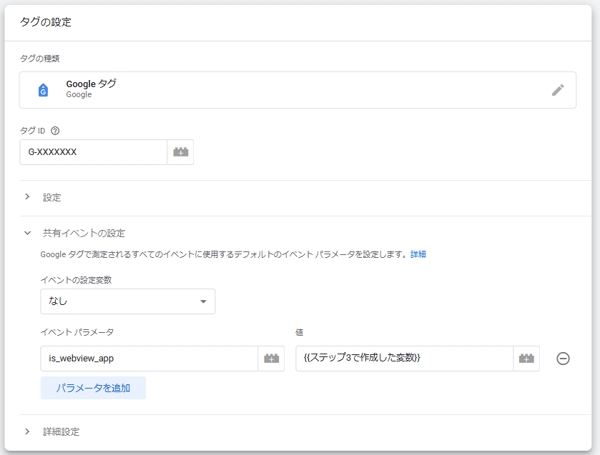Open the Tag ID help icon
Image resolution: width=600 pixels, height=455 pixels.
(x=55, y=130)
